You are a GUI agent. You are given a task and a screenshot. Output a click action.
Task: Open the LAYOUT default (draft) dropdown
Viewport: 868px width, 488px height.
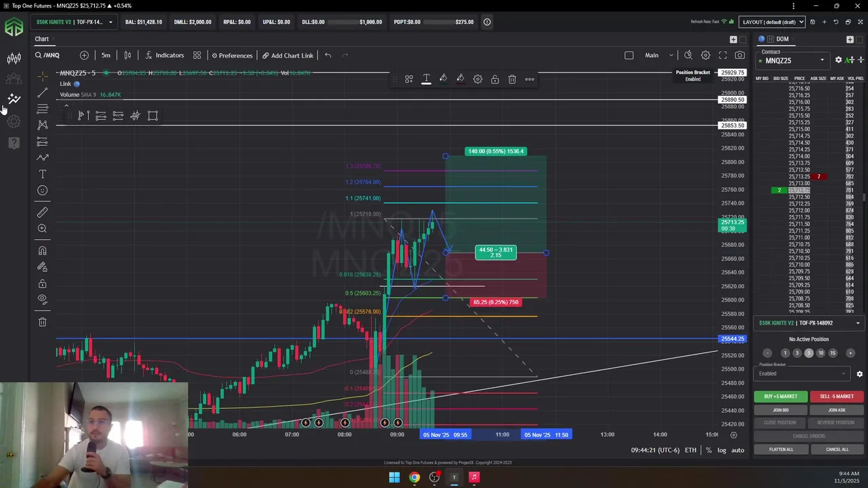pyautogui.click(x=772, y=22)
